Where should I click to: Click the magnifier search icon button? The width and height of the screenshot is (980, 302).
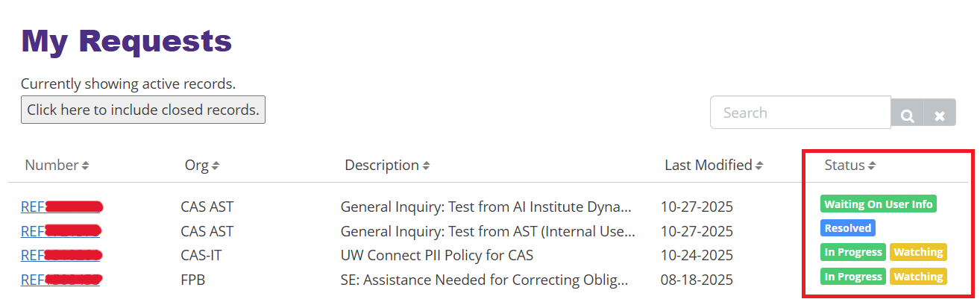click(907, 113)
